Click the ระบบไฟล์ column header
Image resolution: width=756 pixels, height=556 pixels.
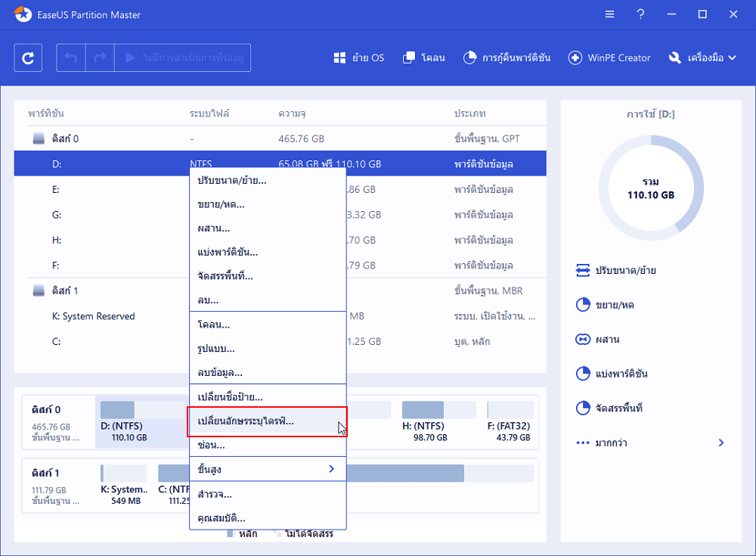(x=209, y=113)
